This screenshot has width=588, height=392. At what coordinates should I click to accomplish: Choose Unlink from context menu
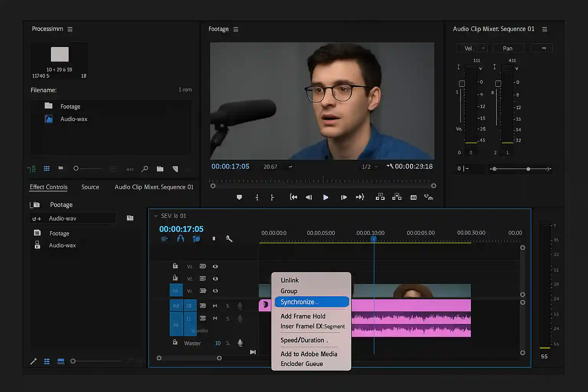[x=290, y=280]
